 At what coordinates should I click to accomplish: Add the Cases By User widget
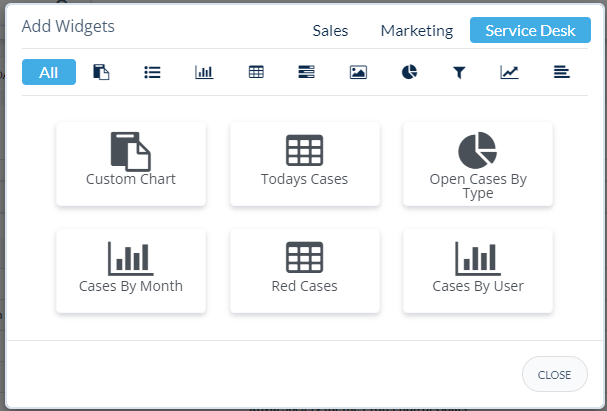click(478, 271)
